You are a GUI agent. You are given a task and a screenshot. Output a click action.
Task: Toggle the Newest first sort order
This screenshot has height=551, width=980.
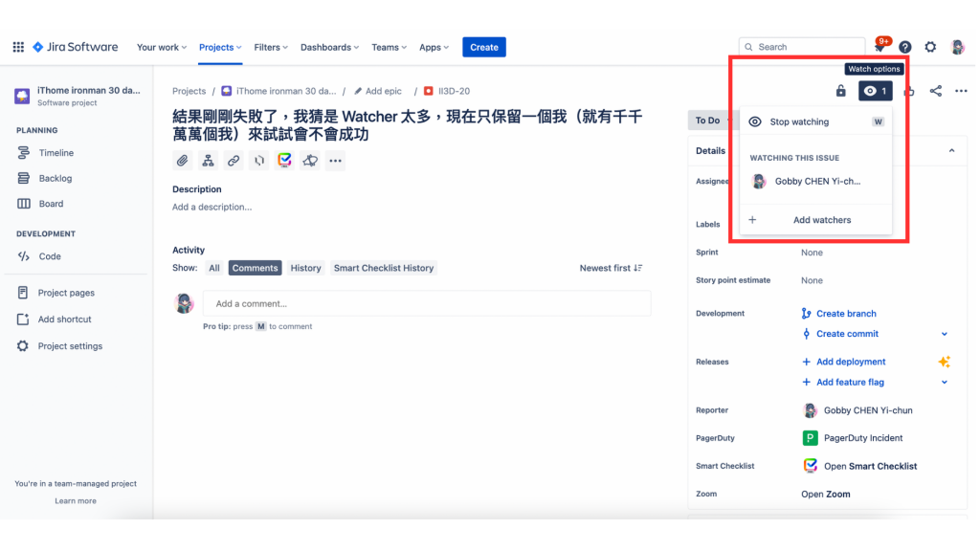pos(611,268)
